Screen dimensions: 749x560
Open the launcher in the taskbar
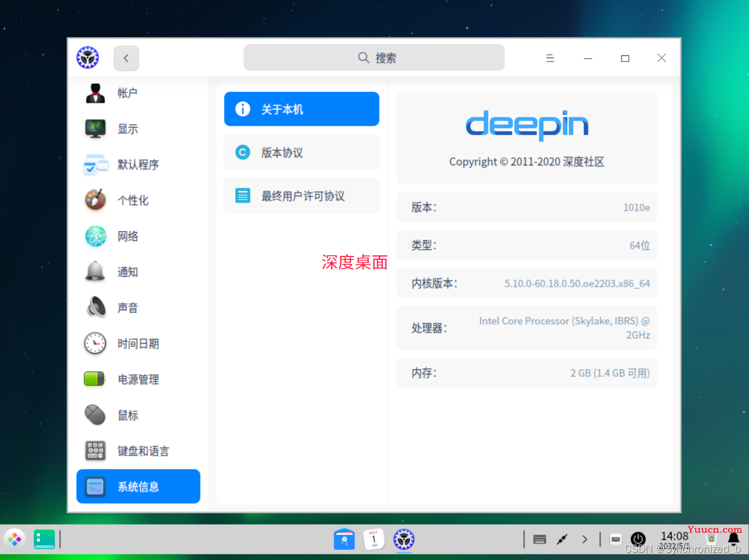click(x=15, y=539)
